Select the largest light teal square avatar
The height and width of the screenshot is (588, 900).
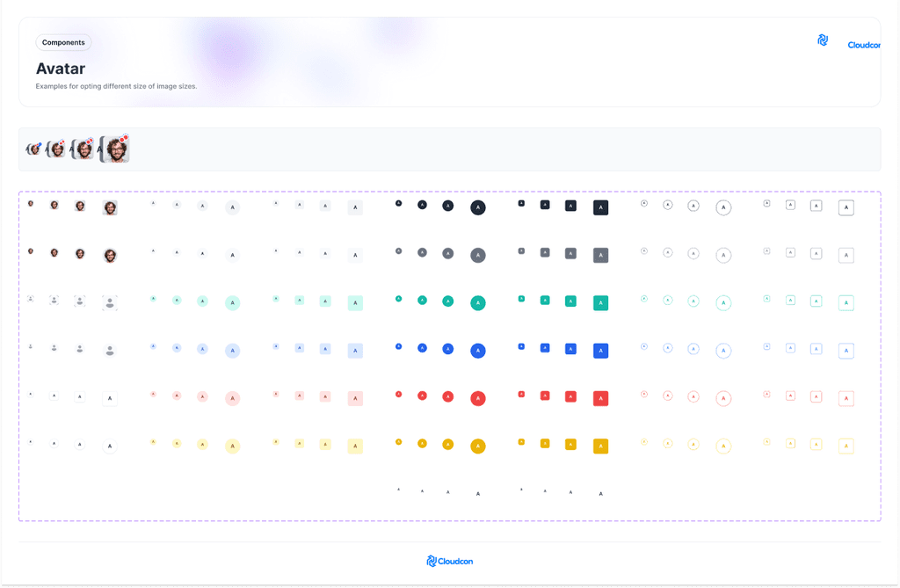pyautogui.click(x=355, y=302)
